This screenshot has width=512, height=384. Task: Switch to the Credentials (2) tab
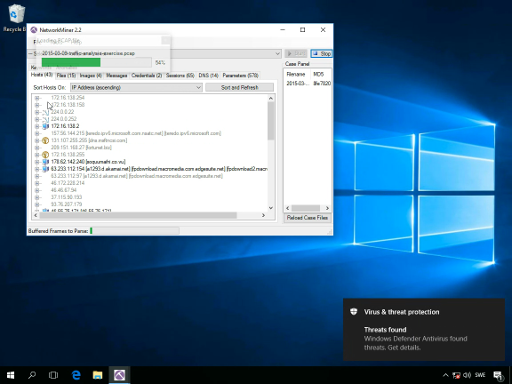147,76
